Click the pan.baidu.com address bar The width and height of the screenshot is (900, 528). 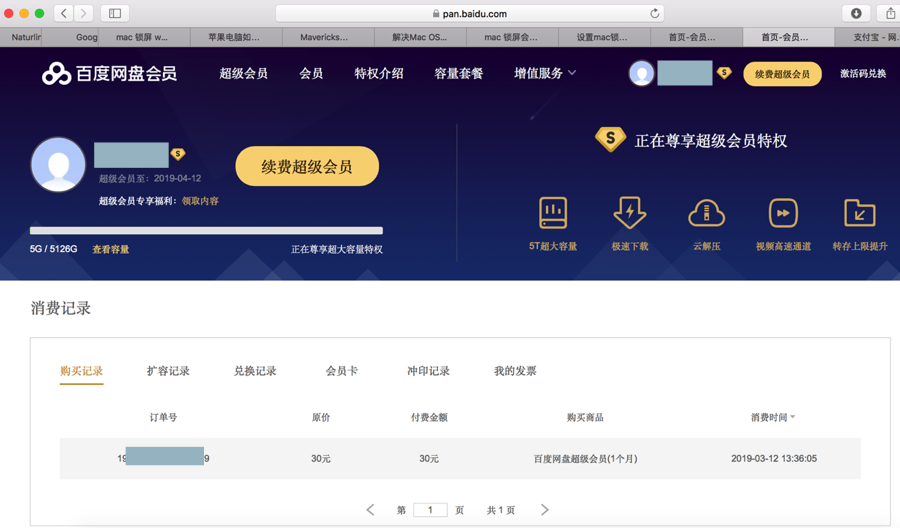[x=470, y=13]
